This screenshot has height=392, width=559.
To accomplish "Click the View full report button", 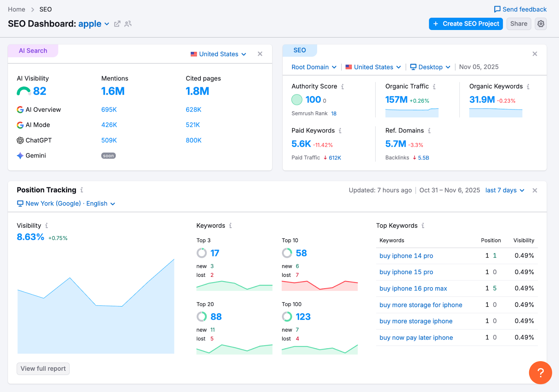I will pos(43,369).
